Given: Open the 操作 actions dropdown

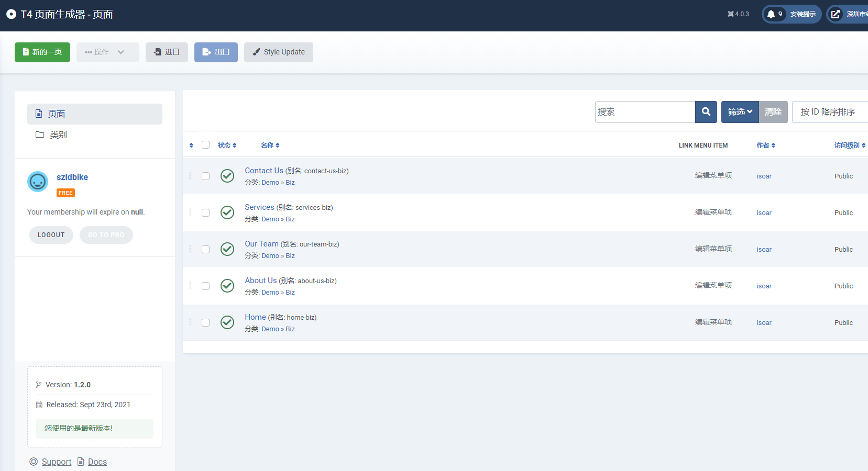Looking at the screenshot, I should click(x=107, y=52).
